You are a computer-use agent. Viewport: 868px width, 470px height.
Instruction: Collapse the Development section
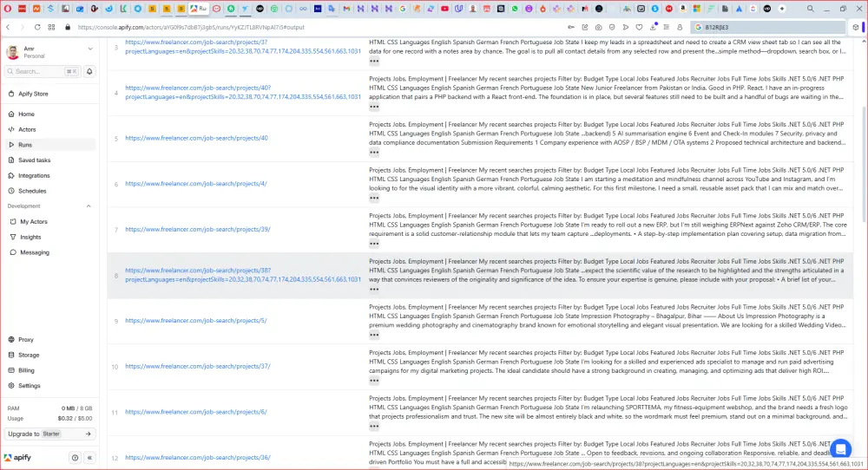(89, 206)
